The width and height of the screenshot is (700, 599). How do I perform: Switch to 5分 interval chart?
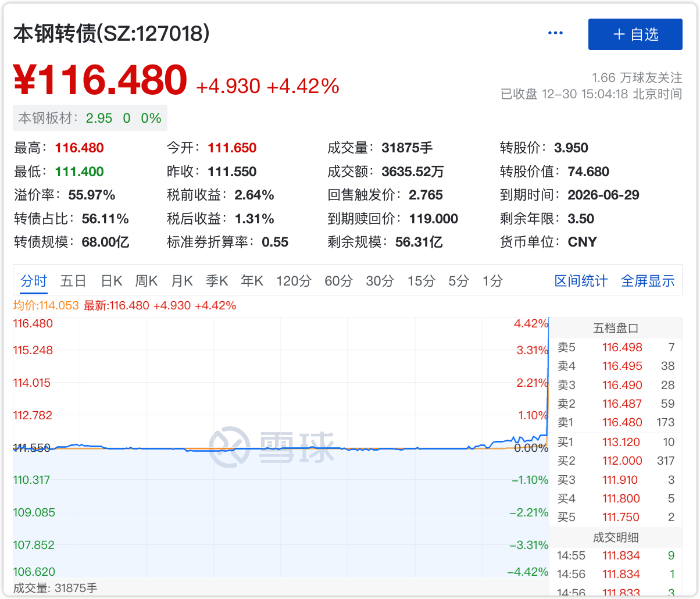coord(459,281)
